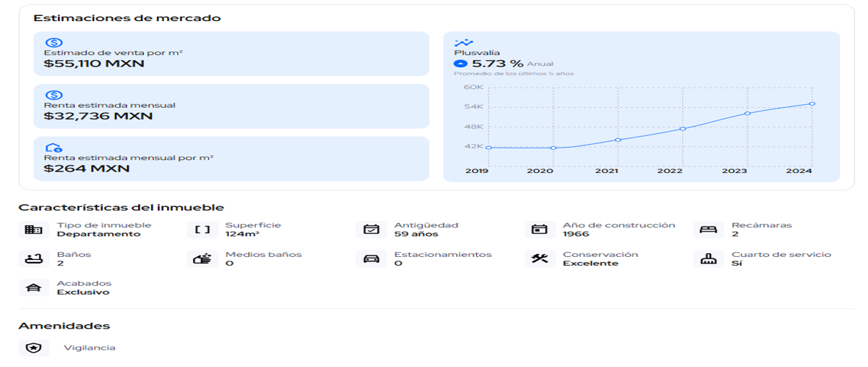The image size is (868, 367).
Task: Select the 2020 data point on the chart
Action: click(x=553, y=148)
